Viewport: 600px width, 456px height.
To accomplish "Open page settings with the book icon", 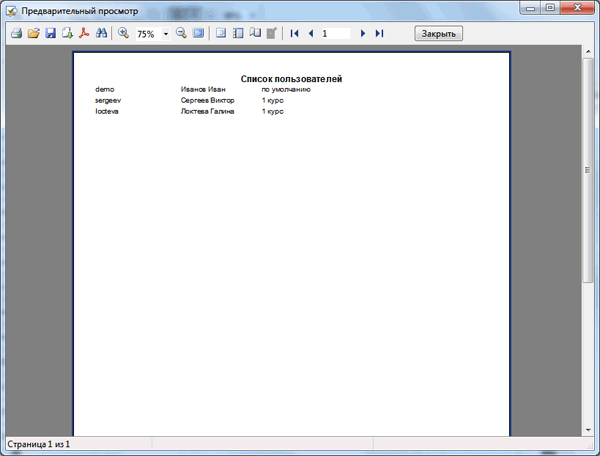I will point(255,33).
